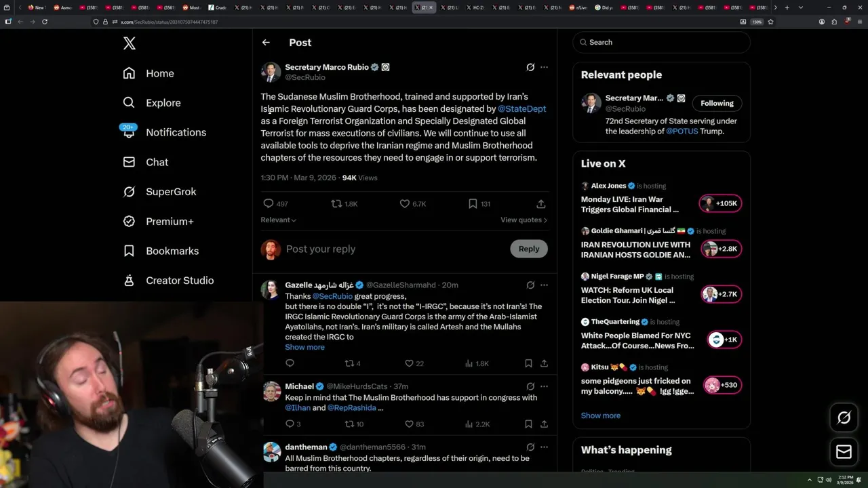Open SuperGrok in the sidebar

[159, 192]
